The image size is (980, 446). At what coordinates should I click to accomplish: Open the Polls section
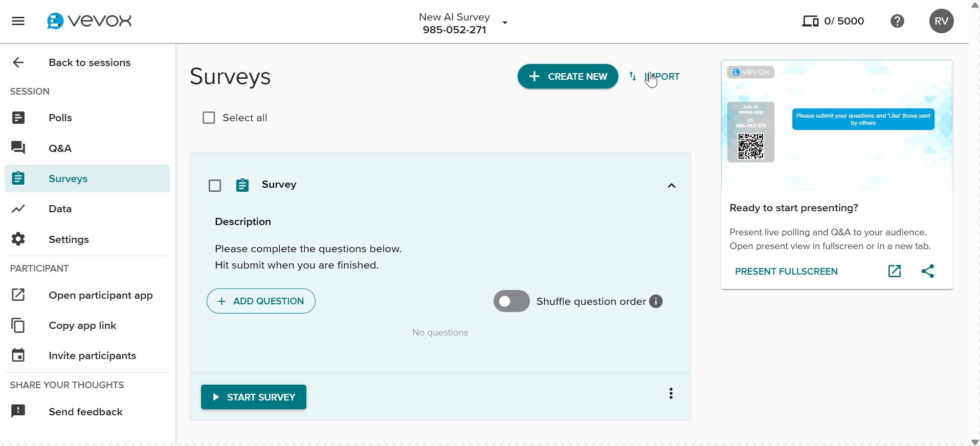coord(60,118)
